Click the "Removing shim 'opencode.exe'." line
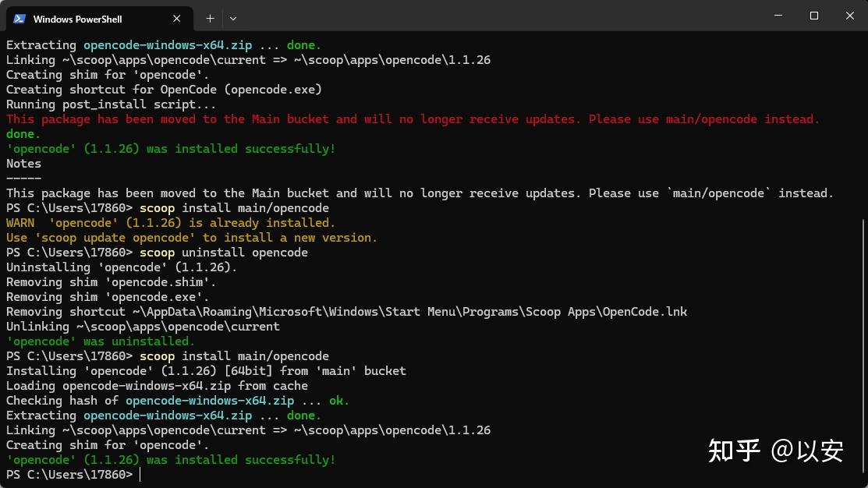868x488 pixels. pyautogui.click(x=108, y=297)
